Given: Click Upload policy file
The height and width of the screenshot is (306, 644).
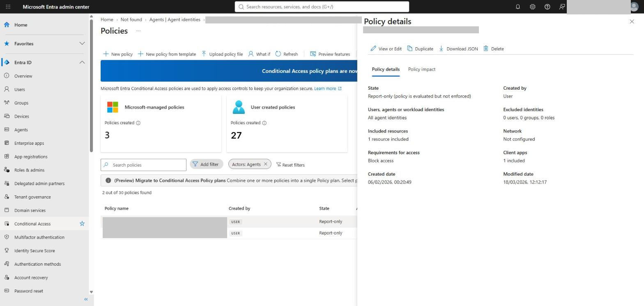Looking at the screenshot, I should (x=222, y=54).
